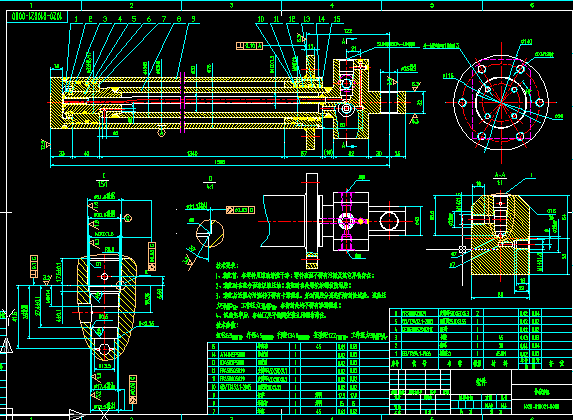The image size is (573, 420).
Task: Pick part balloon number 4
Action: tap(120, 19)
